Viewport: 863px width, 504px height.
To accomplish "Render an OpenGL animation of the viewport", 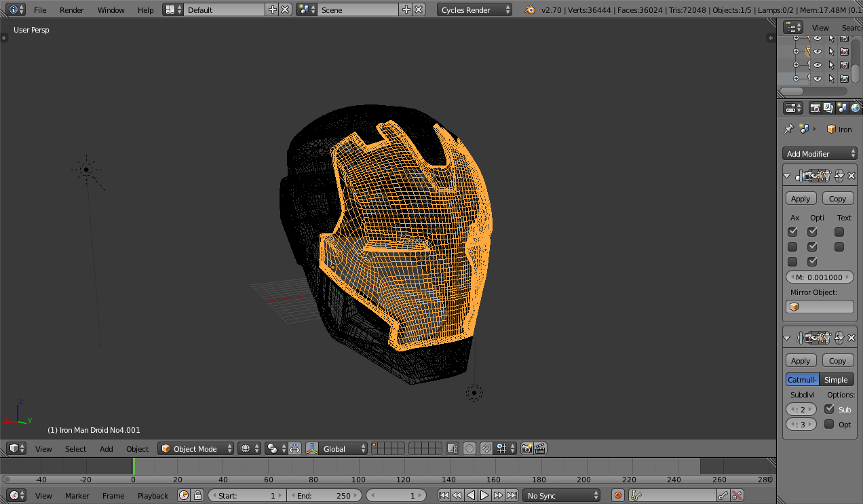I will (541, 448).
